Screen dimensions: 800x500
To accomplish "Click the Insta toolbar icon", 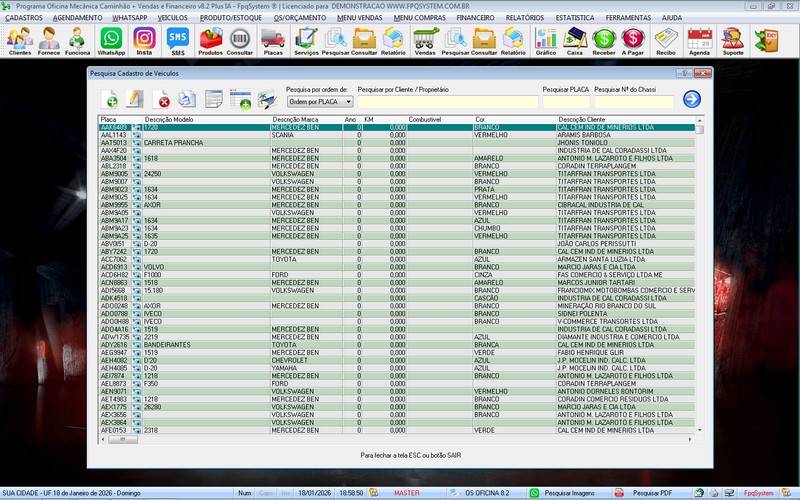I will [144, 40].
